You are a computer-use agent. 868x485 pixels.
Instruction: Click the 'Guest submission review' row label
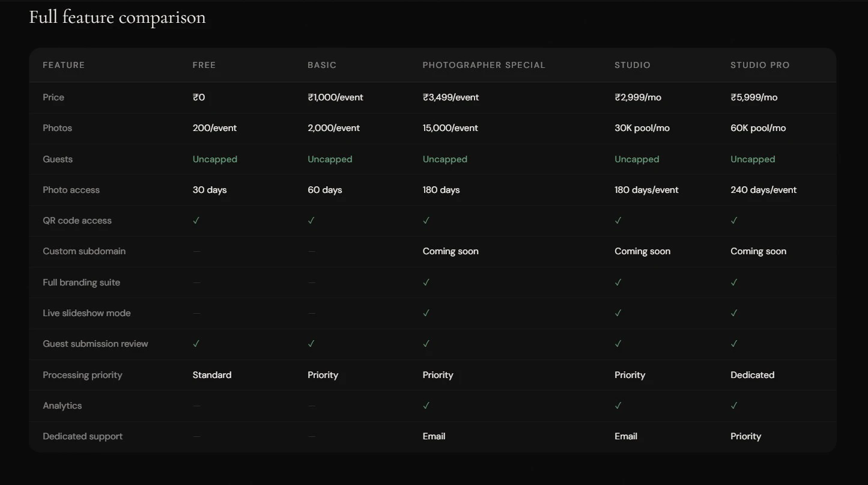[x=96, y=344]
